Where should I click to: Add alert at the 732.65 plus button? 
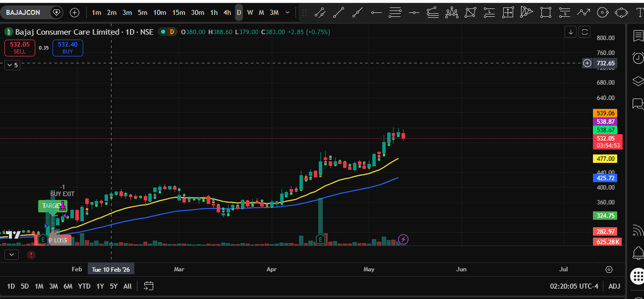(588, 63)
